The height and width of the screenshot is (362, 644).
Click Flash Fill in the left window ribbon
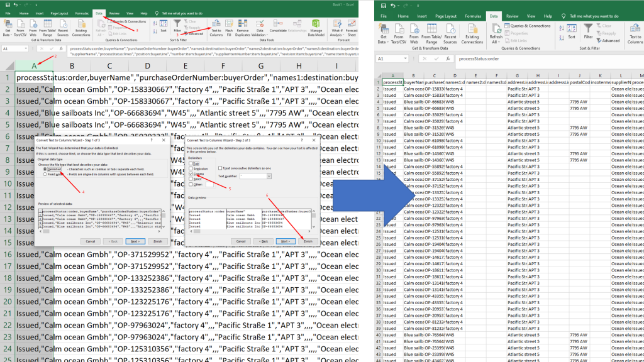click(x=229, y=28)
